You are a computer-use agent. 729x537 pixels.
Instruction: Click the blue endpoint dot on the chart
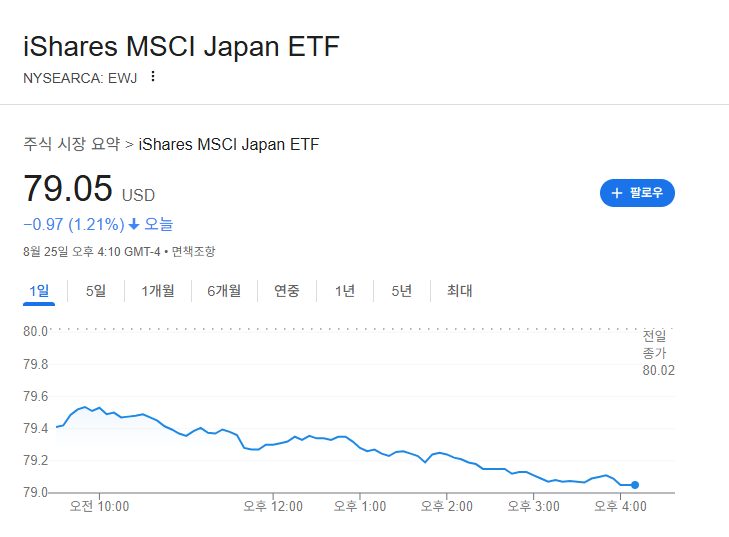tap(635, 485)
